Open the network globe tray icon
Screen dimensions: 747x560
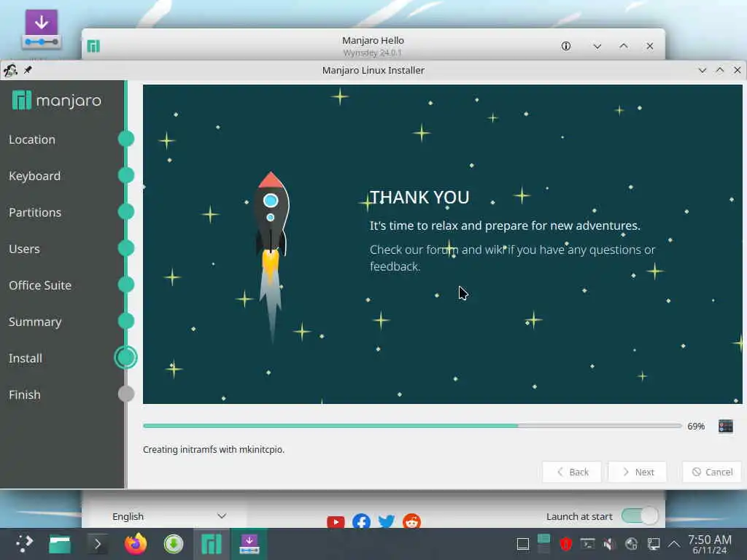pyautogui.click(x=631, y=544)
